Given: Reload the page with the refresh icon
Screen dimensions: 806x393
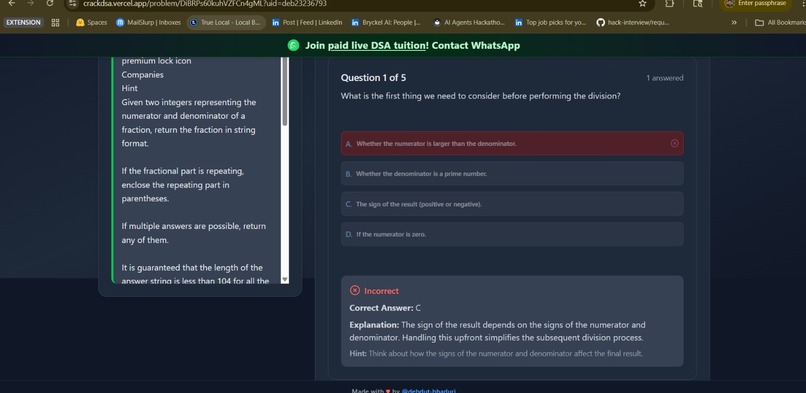Looking at the screenshot, I should point(49,3).
